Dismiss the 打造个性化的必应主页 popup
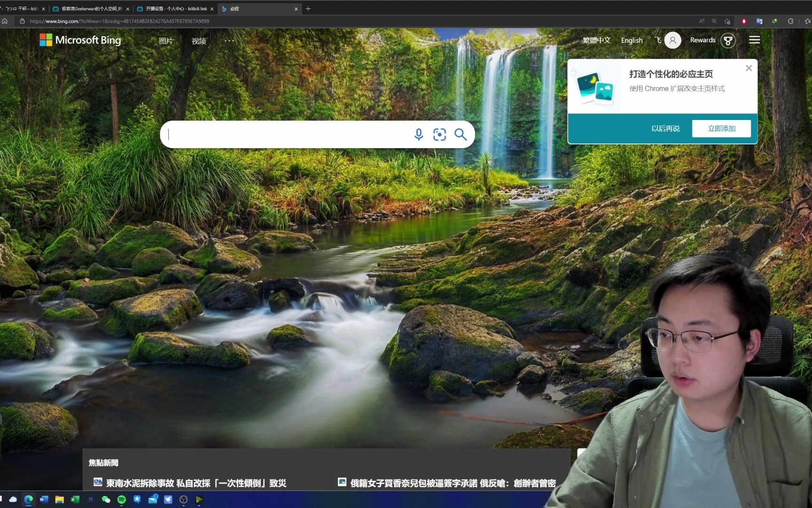The height and width of the screenshot is (508, 812). pos(749,68)
